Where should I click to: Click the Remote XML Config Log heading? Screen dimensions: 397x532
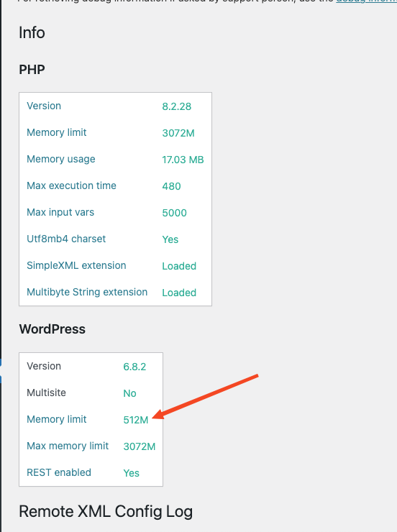click(x=106, y=512)
